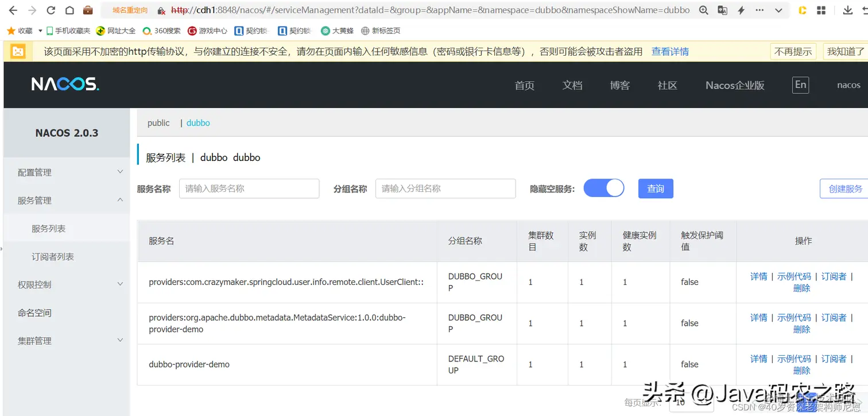Open the 手机收藏夹 bookmark

(x=68, y=30)
